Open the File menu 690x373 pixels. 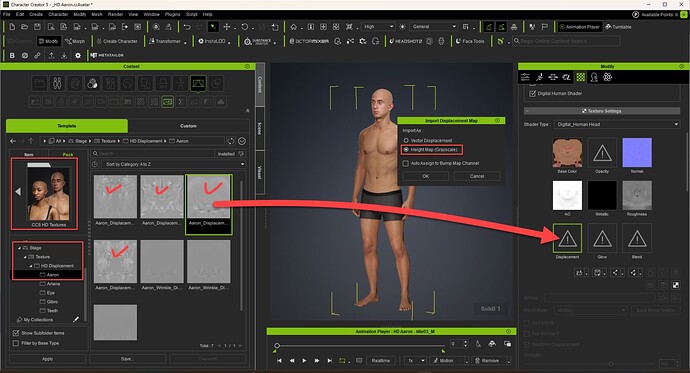(7, 14)
